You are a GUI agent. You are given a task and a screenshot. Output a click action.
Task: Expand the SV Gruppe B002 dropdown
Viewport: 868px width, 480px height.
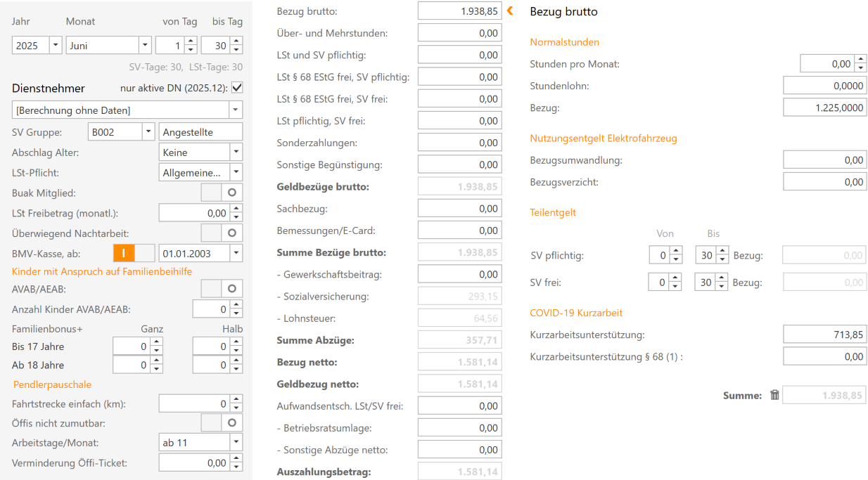point(148,131)
